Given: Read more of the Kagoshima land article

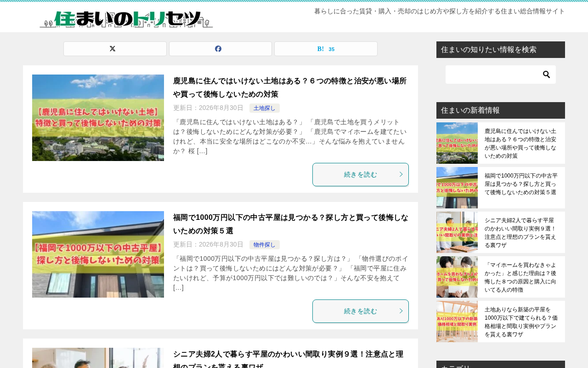Looking at the screenshot, I should (x=361, y=174).
